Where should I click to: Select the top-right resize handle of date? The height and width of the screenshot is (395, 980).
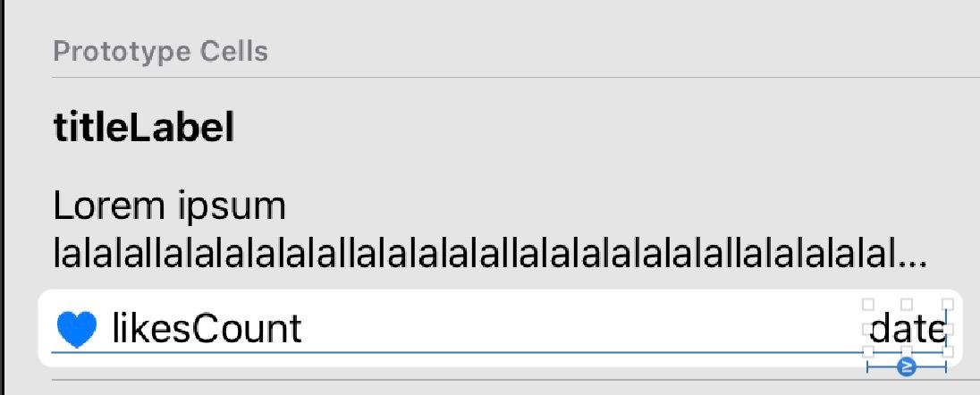(x=948, y=305)
